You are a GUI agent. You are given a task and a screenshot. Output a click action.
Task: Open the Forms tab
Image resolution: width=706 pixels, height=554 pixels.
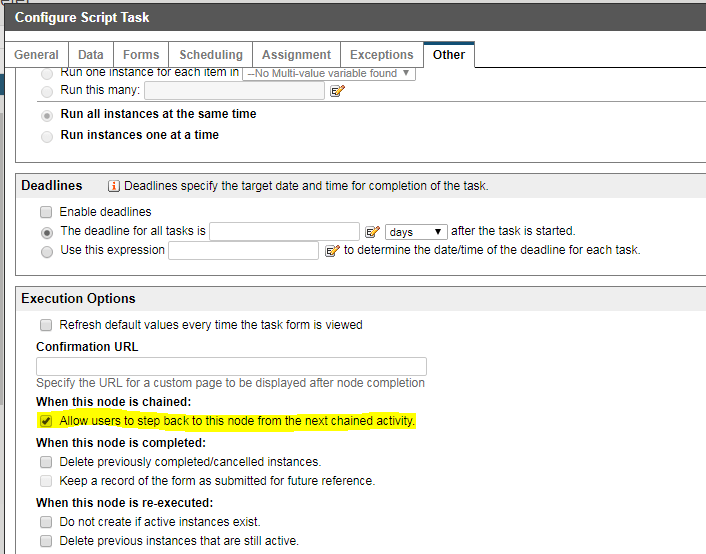(x=141, y=54)
